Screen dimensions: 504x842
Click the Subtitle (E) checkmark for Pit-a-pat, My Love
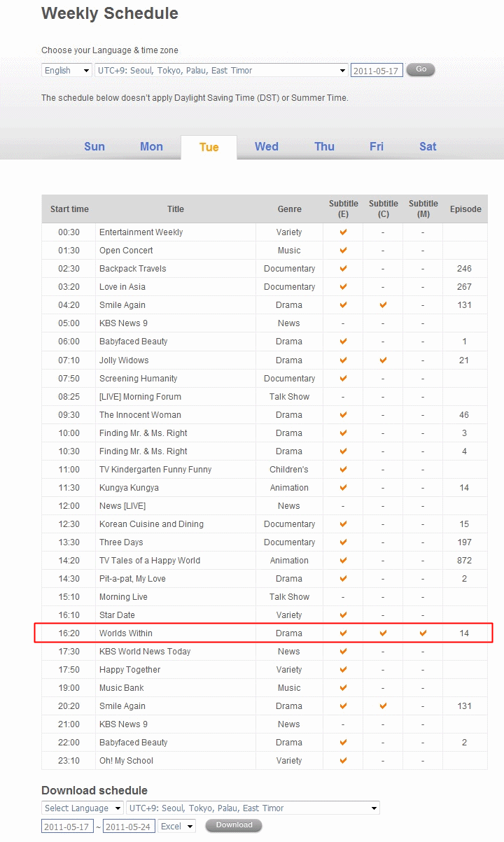click(343, 578)
